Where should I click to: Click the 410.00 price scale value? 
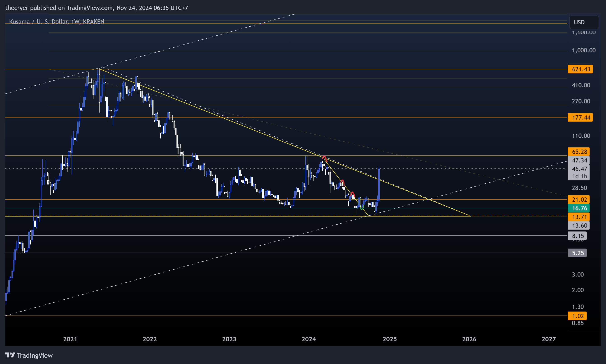click(x=581, y=85)
